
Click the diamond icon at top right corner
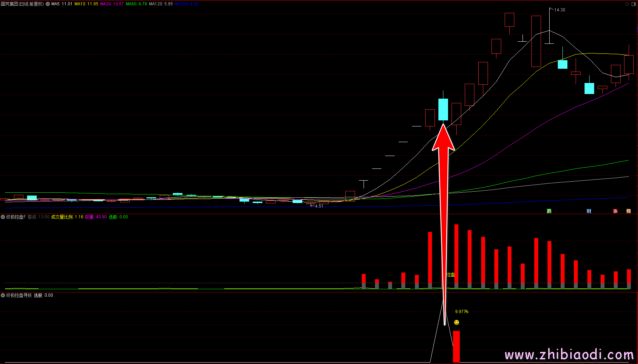[627, 4]
